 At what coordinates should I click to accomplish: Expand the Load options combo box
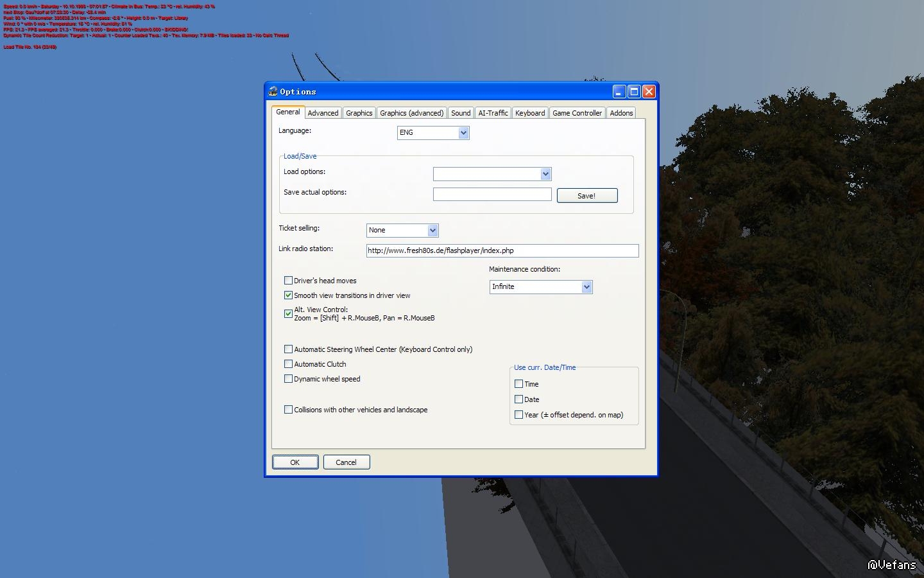click(x=545, y=174)
